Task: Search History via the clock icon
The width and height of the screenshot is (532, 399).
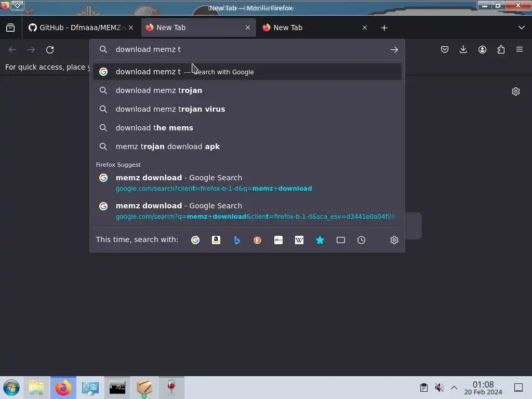Action: pos(362,240)
